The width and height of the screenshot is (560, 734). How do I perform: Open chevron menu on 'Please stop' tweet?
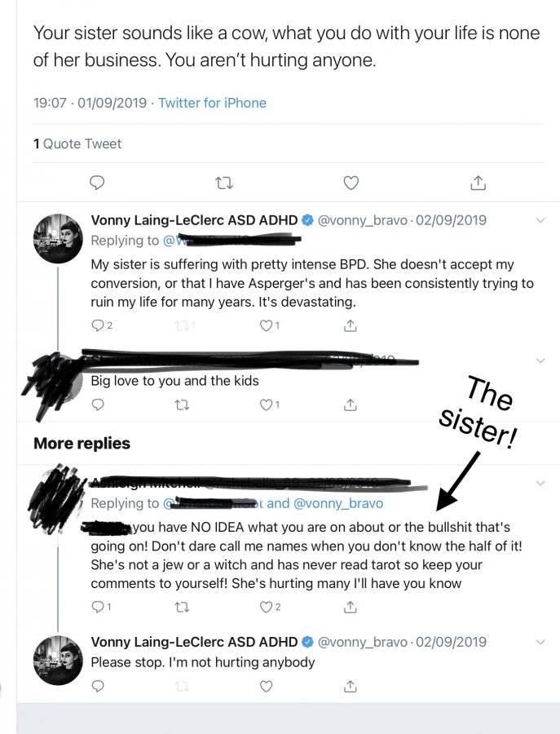(x=540, y=642)
